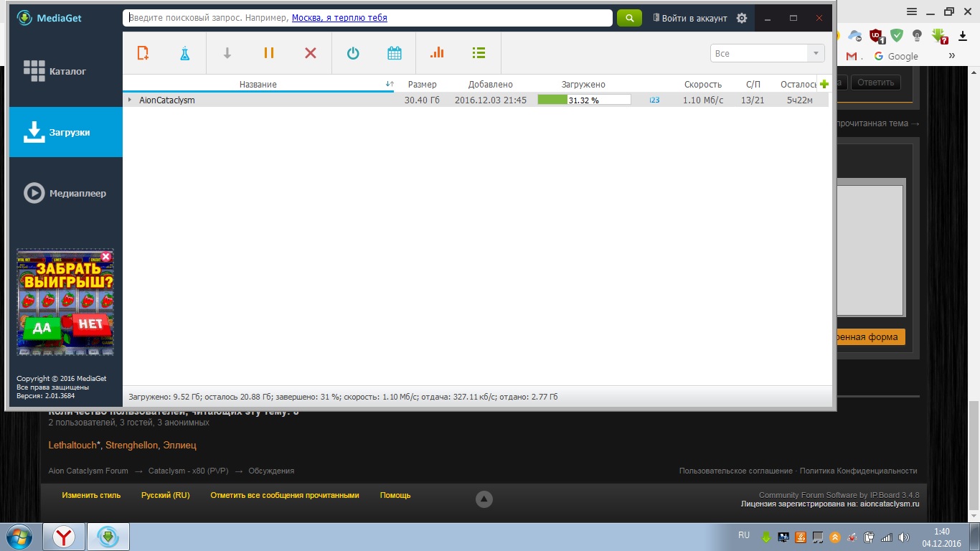
Task: Click the flask icon in the toolbar
Action: point(184,52)
